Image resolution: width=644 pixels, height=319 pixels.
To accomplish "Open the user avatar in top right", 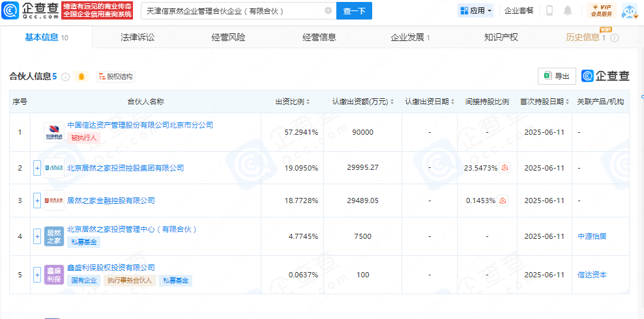I will 629,11.
